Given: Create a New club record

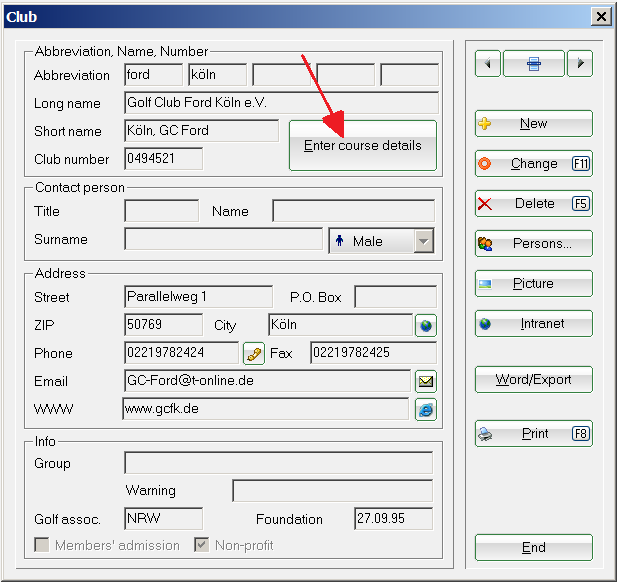Looking at the screenshot, I should (x=534, y=124).
